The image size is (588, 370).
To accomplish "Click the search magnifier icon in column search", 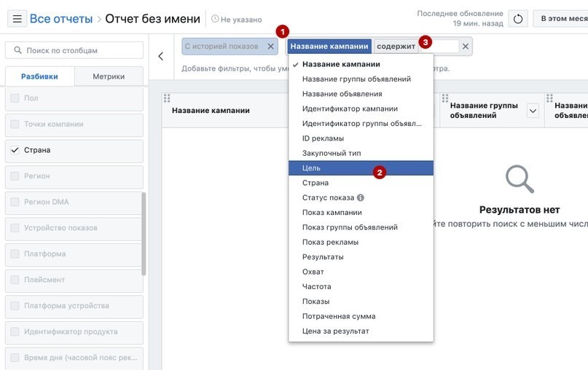I will 17,50.
